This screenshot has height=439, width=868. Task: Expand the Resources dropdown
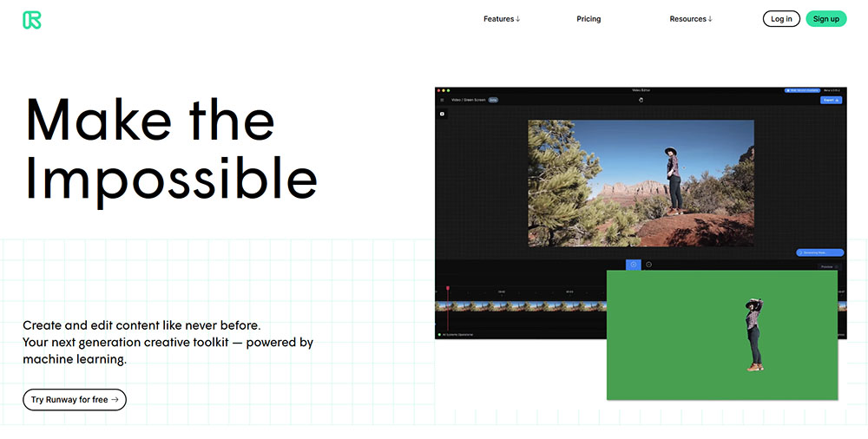[691, 19]
